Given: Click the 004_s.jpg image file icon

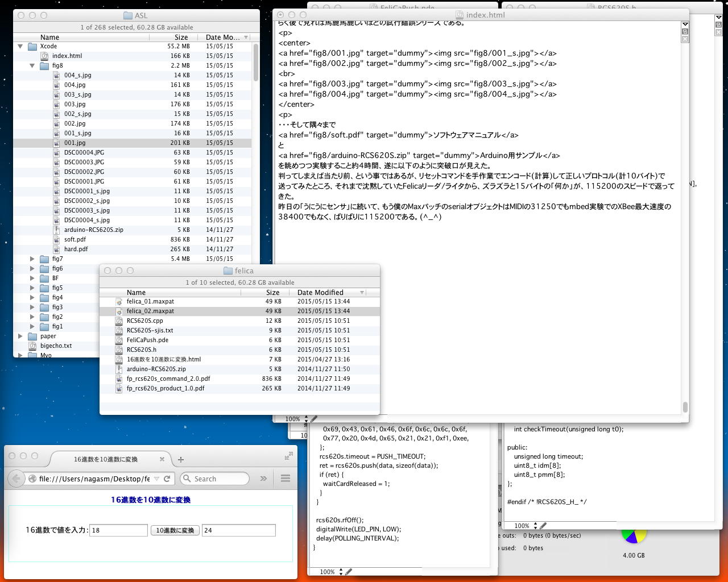Looking at the screenshot, I should click(x=56, y=76).
